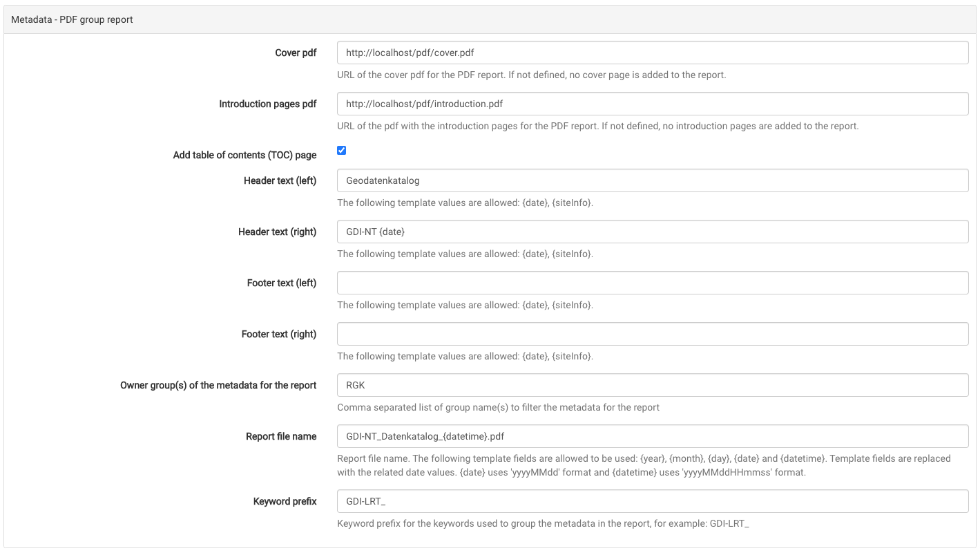980x553 pixels.
Task: Click the Introduction pages pdf field
Action: click(x=653, y=104)
